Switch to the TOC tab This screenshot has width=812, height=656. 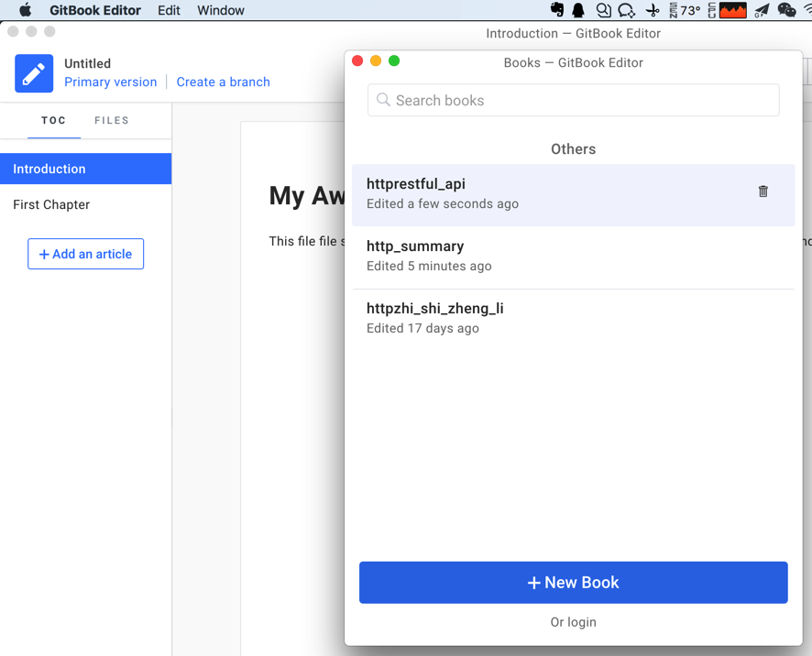[54, 120]
